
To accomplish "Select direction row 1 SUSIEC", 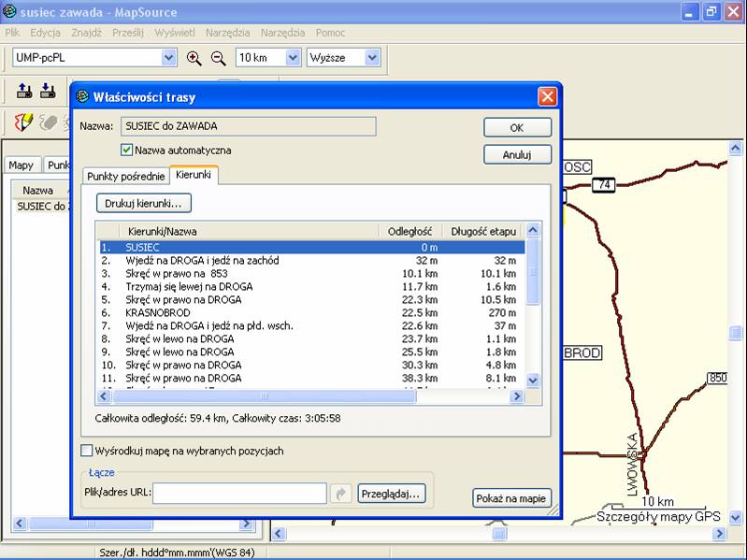I will [311, 247].
